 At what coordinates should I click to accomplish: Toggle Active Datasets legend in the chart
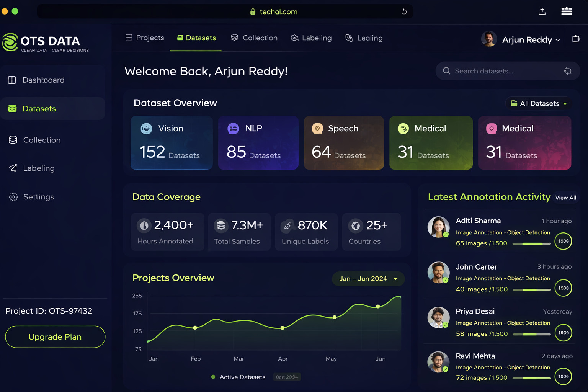pos(238,377)
